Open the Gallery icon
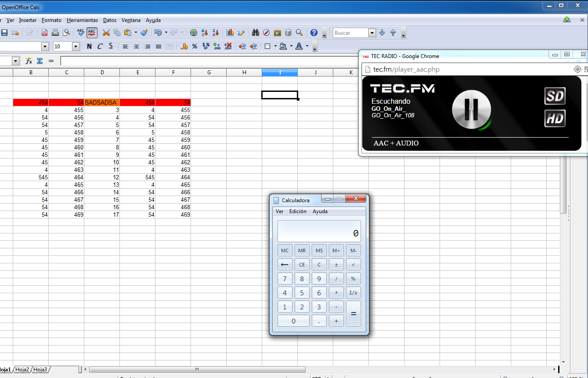The height and width of the screenshot is (378, 588). click(278, 33)
